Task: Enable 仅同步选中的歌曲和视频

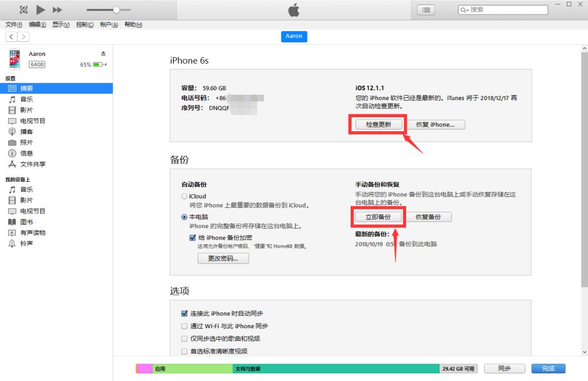Action: pos(184,338)
